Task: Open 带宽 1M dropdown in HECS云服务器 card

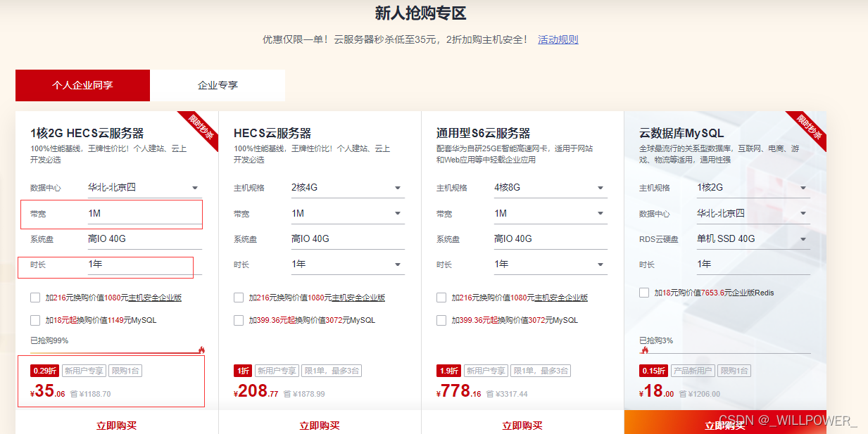Action: pos(347,213)
